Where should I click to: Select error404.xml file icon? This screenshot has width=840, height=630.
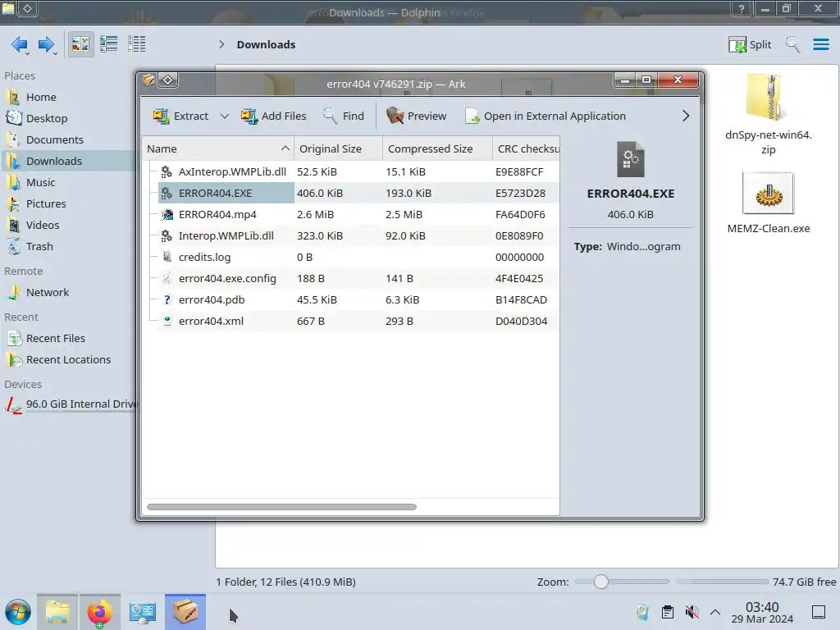[167, 322]
